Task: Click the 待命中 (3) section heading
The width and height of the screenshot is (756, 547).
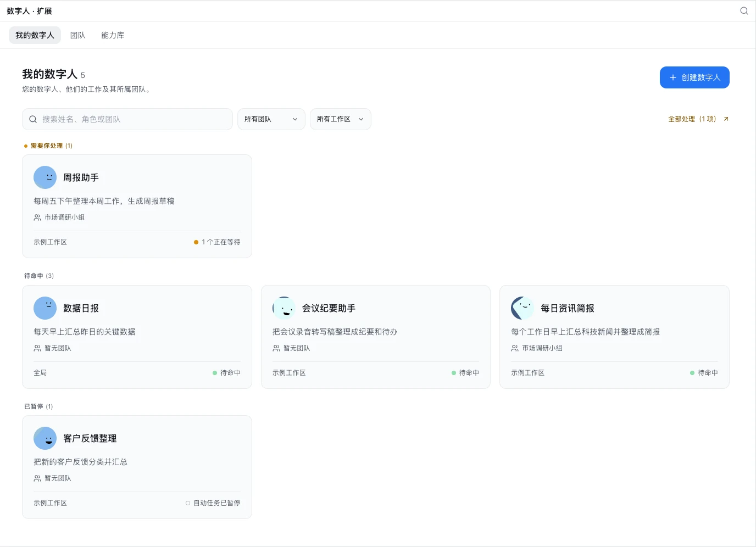Action: pos(39,276)
